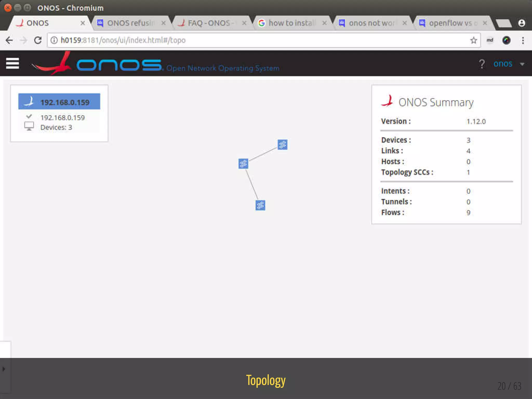Reload the page with refresh icon
The height and width of the screenshot is (399, 532).
click(38, 40)
